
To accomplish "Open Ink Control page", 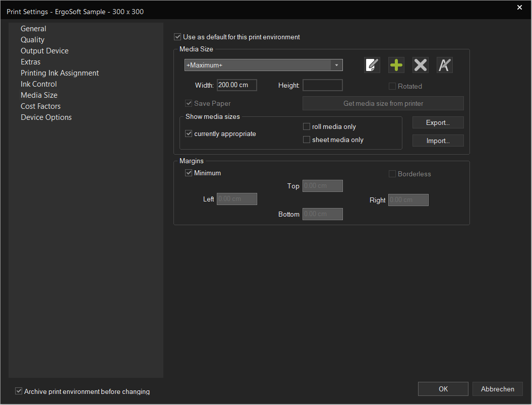I will (x=39, y=84).
